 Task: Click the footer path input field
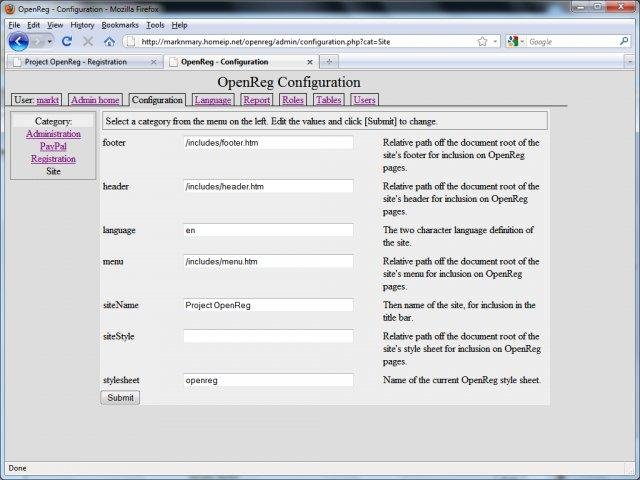point(268,143)
